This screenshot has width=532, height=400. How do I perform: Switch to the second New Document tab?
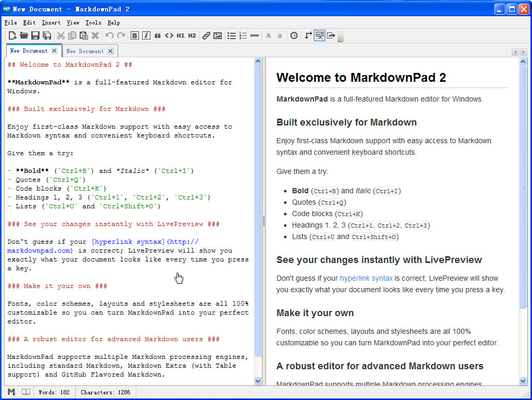[x=85, y=51]
